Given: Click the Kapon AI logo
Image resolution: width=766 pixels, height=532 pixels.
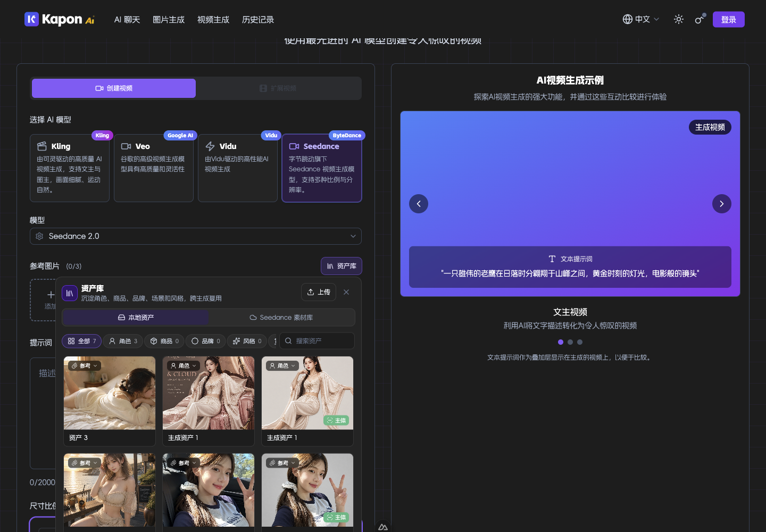Looking at the screenshot, I should 60,20.
